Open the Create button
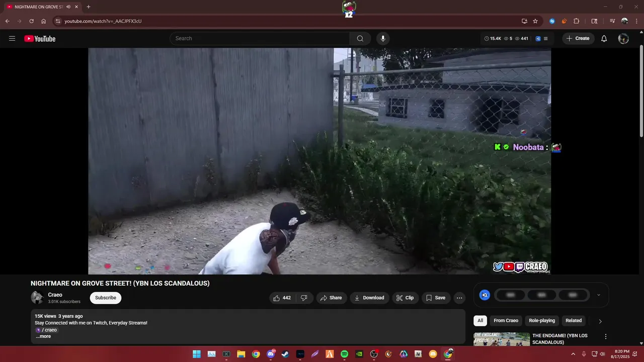Viewport: 644px width, 362px height. pyautogui.click(x=578, y=39)
